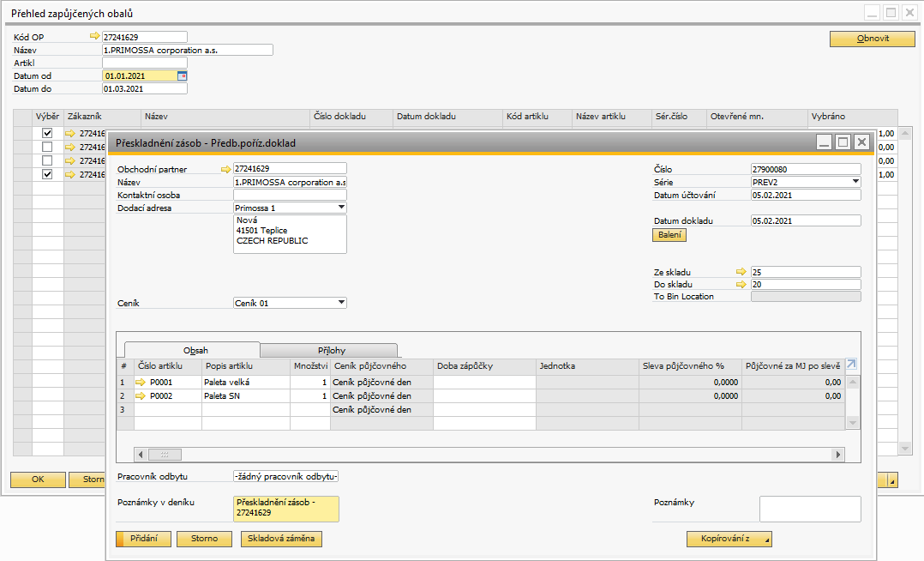
Task: Open the calendar picker for Datum od
Action: pyautogui.click(x=182, y=75)
